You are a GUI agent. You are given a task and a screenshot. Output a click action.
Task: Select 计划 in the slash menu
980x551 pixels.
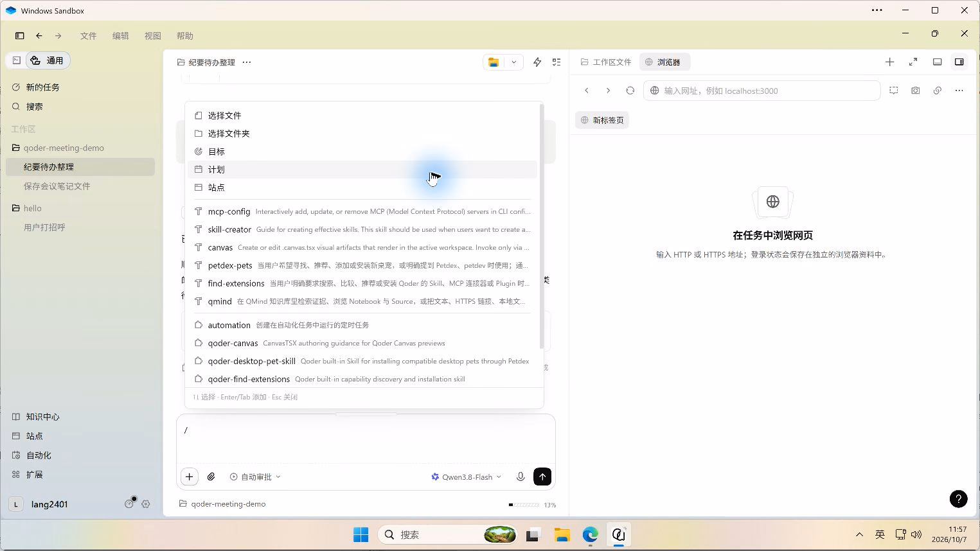[362, 170]
